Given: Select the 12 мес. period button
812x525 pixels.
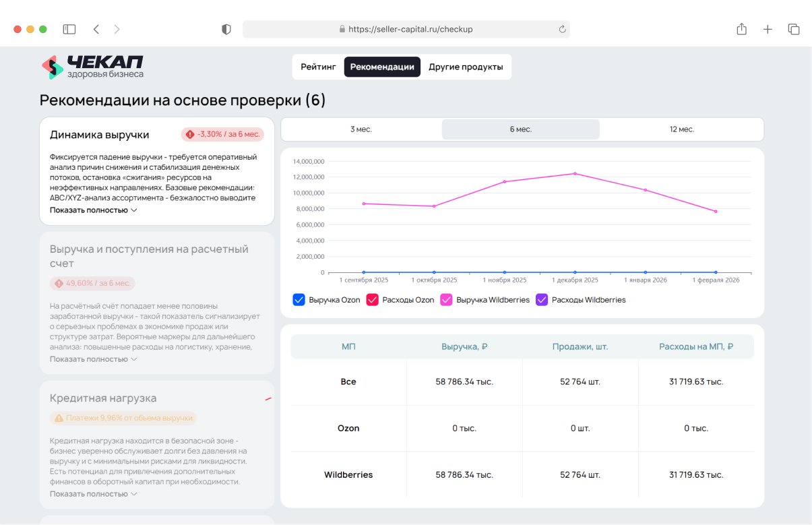Looking at the screenshot, I should pyautogui.click(x=681, y=129).
